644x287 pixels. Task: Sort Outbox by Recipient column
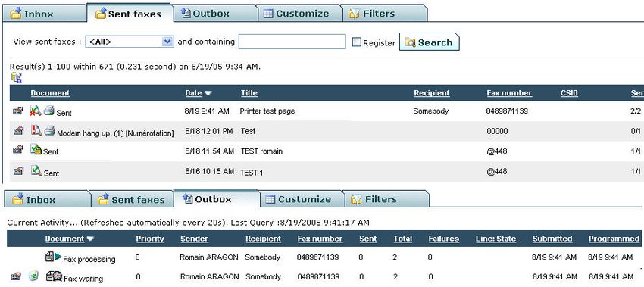point(263,239)
